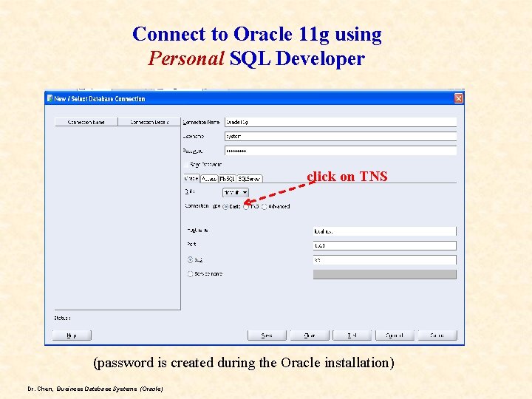Screen dimensions: 532x399
Task: Click the Save button
Action: coord(267,335)
